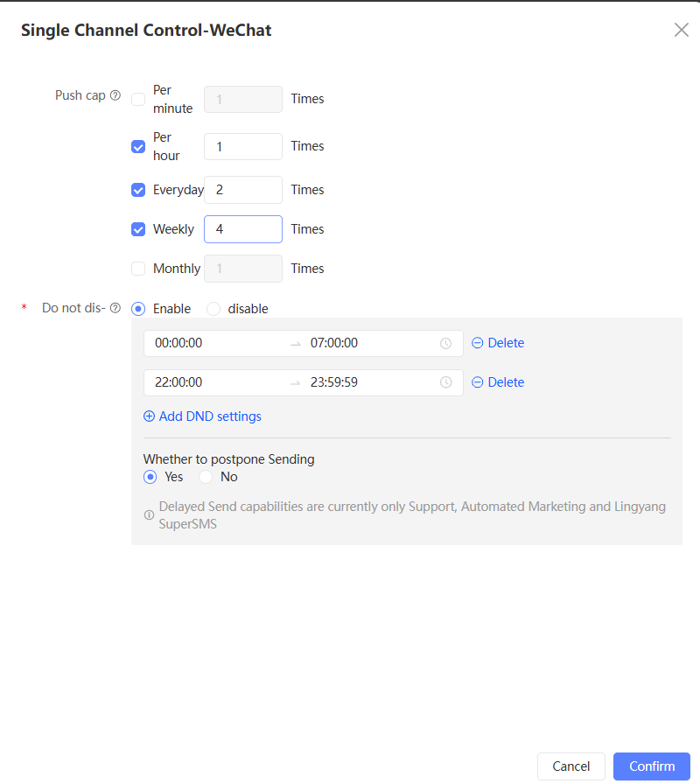Click the Push cap label

(80, 95)
